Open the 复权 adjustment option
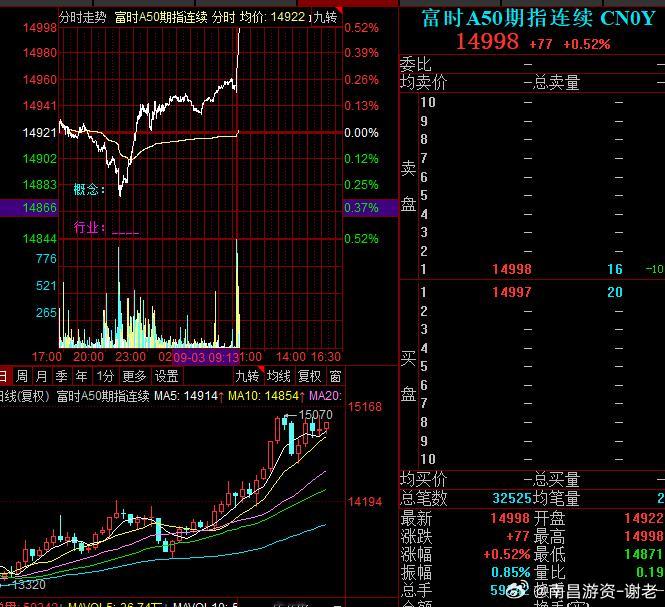665x607 pixels. [309, 376]
